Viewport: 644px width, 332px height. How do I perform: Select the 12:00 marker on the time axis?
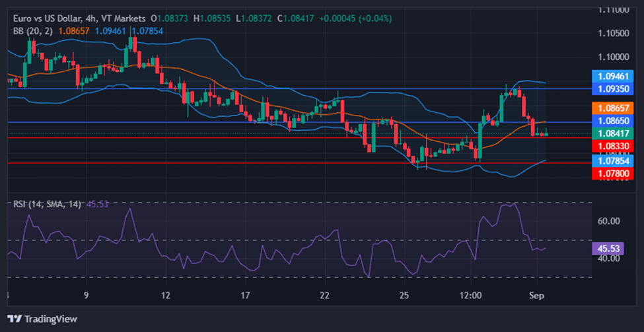470,296
